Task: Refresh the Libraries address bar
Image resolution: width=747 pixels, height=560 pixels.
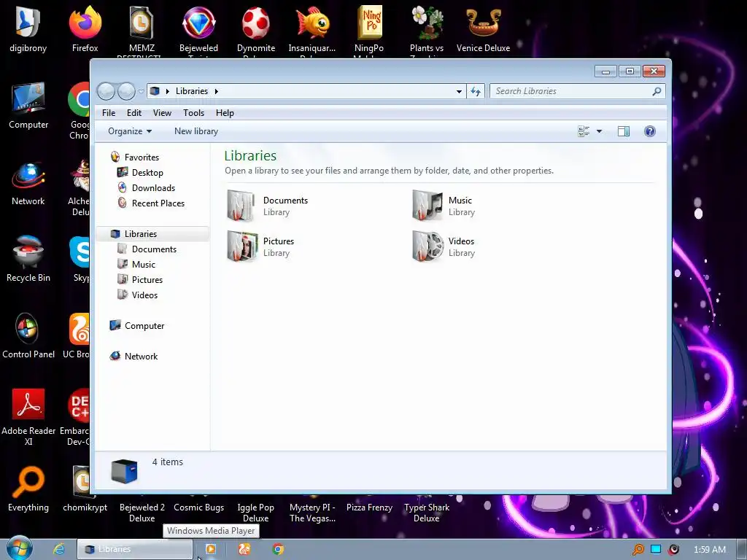Action: click(x=476, y=91)
